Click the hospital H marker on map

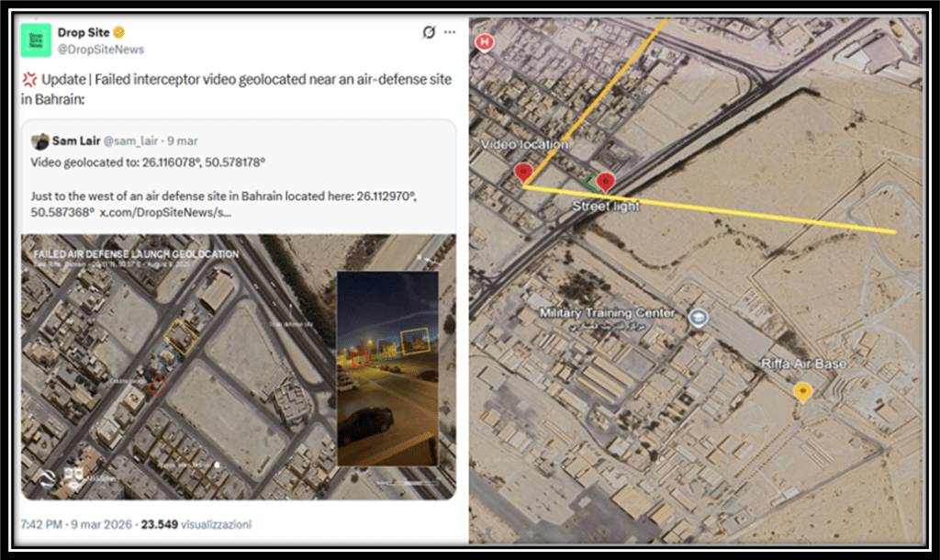click(484, 41)
